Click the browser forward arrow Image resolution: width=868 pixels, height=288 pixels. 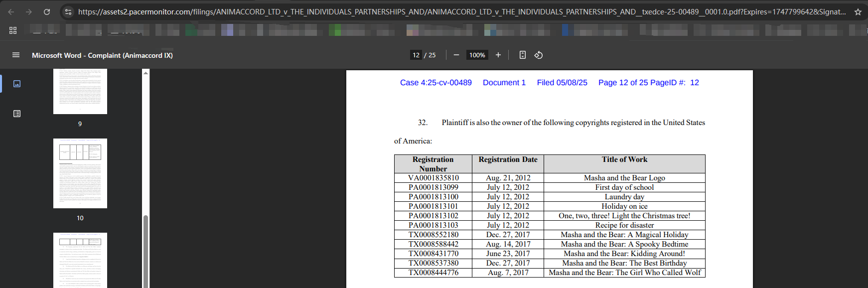click(29, 12)
